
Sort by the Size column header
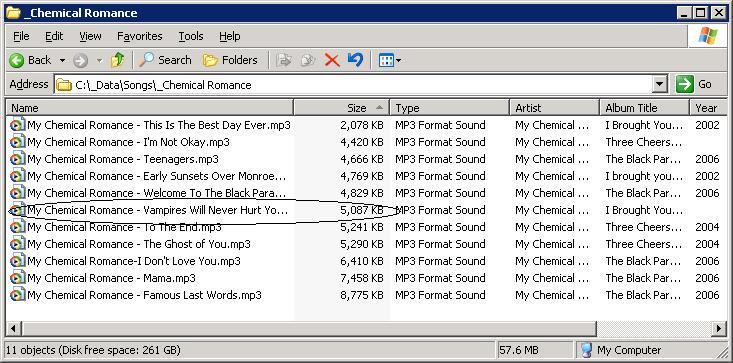tap(342, 108)
